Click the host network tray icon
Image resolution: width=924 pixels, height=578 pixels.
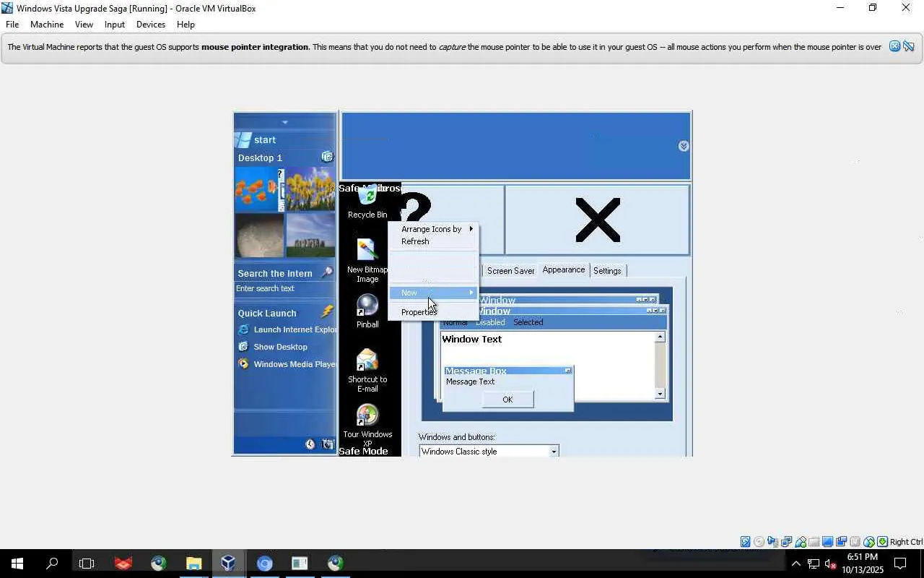click(814, 564)
